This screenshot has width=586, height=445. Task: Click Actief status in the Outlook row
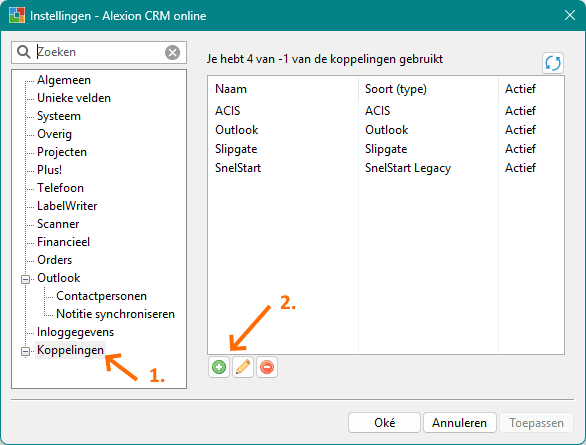520,130
